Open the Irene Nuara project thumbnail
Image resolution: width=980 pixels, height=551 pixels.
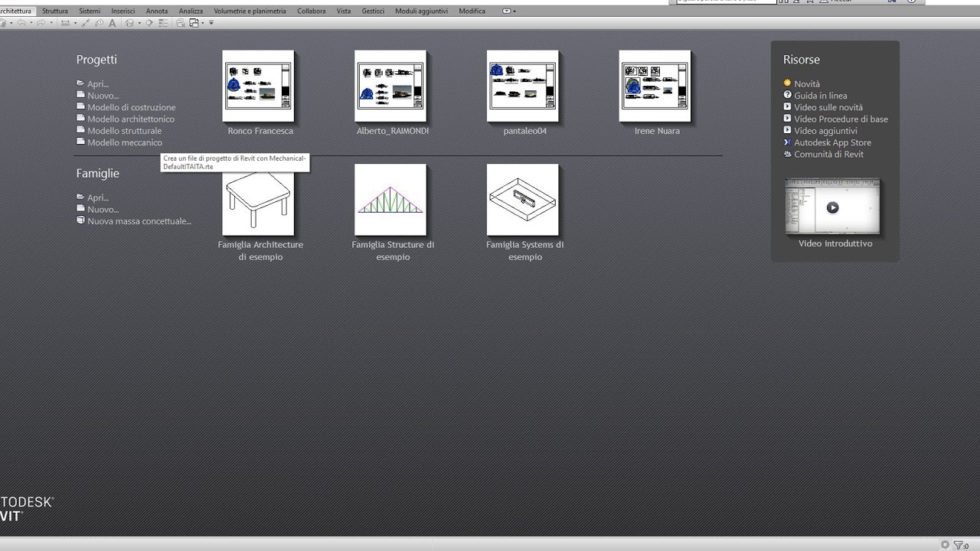tap(655, 86)
